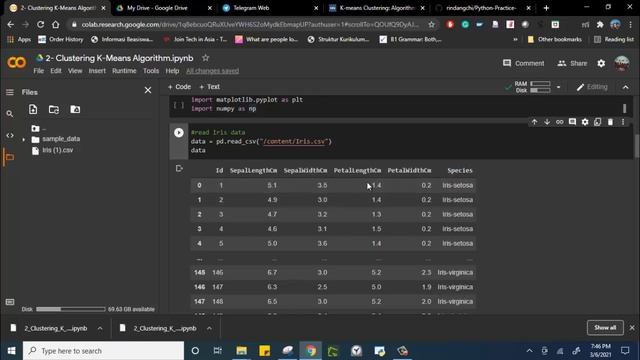640x360 pixels.
Task: Open the table of contents sidebar icon
Action: pos(10,92)
